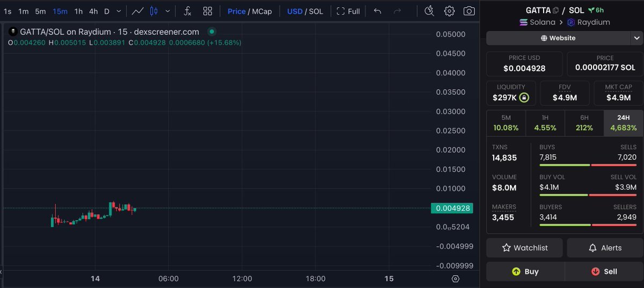
Task: Toggle chart to MCap view
Action: (262, 11)
